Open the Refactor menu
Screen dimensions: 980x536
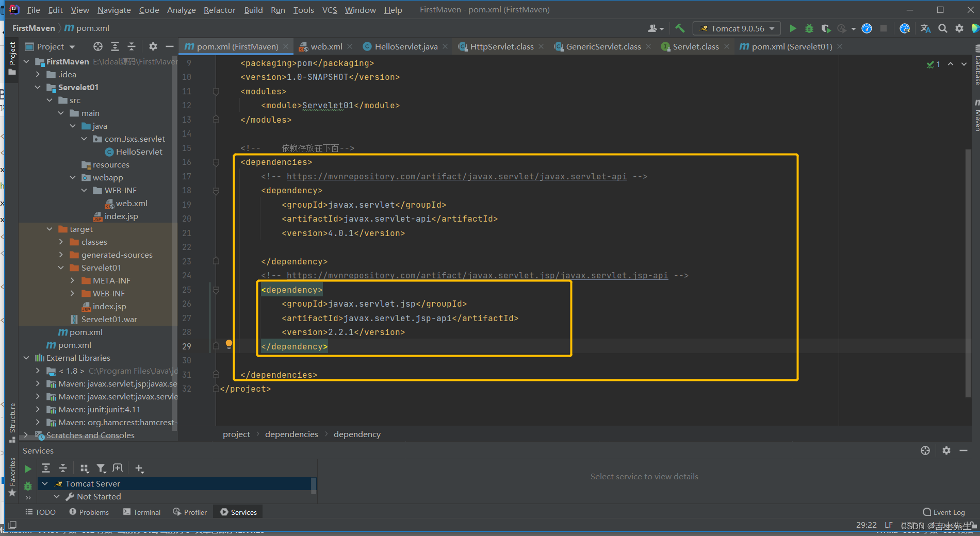point(219,10)
